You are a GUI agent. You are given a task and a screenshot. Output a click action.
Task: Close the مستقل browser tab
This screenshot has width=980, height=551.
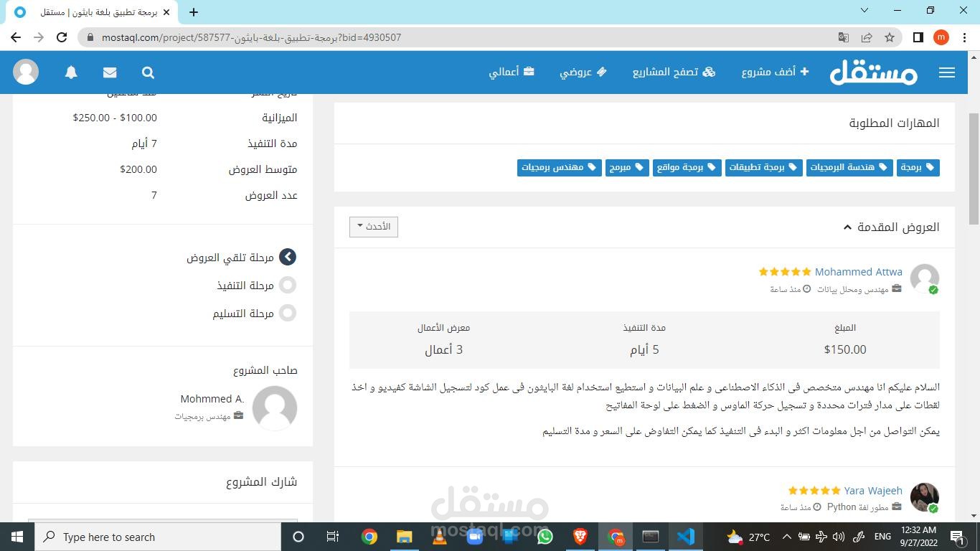(166, 12)
